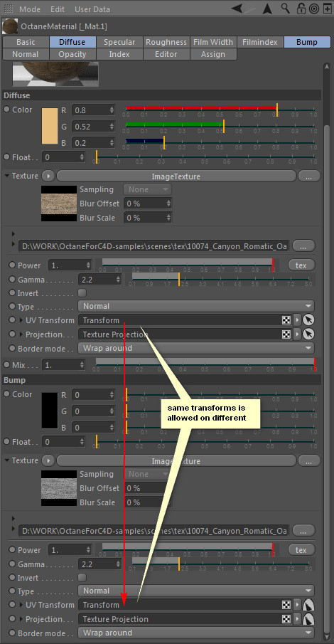
Task: Click the checkerboard icon in Diffuse UV Transform
Action: point(286,320)
